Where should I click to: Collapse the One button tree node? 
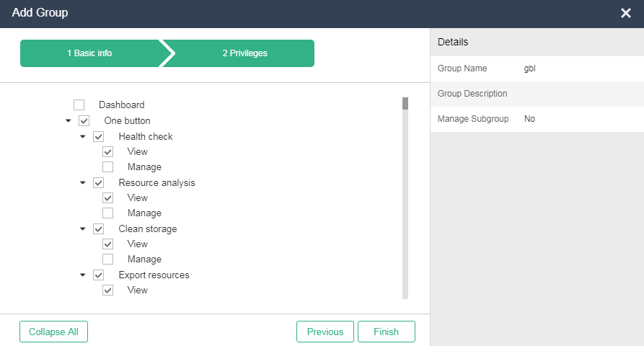69,120
